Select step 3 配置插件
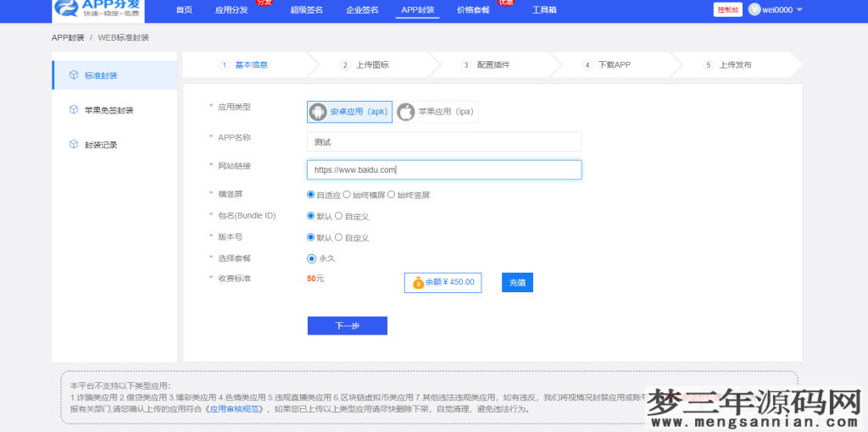 pyautogui.click(x=486, y=64)
